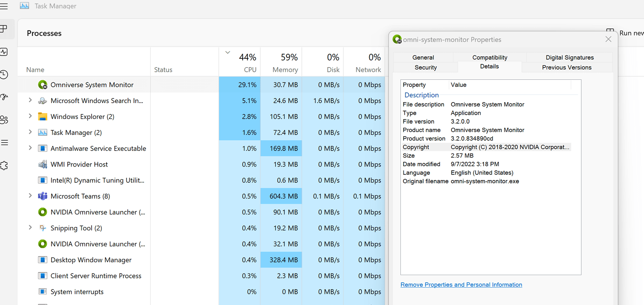Open App history in the sidebar

tap(4, 74)
